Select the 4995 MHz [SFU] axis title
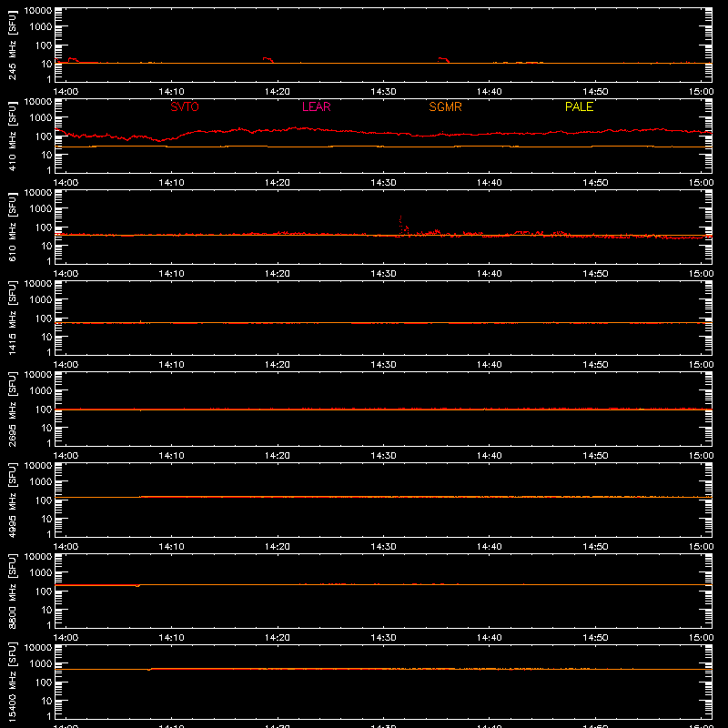 tap(12, 500)
